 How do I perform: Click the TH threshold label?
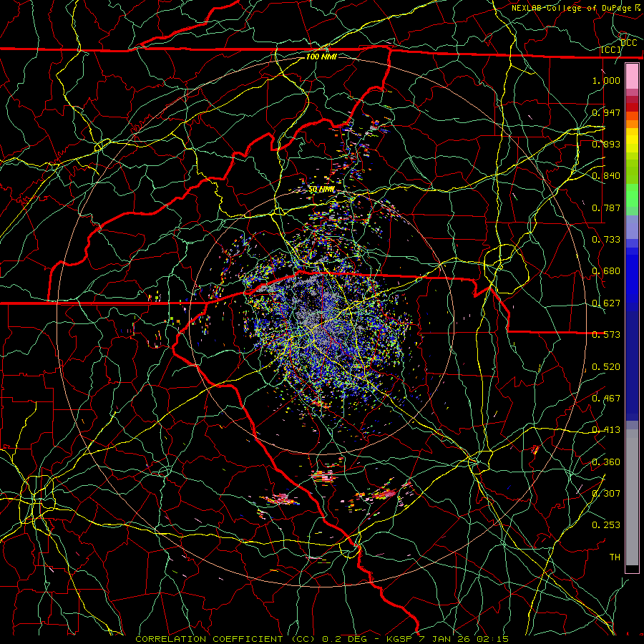(615, 557)
